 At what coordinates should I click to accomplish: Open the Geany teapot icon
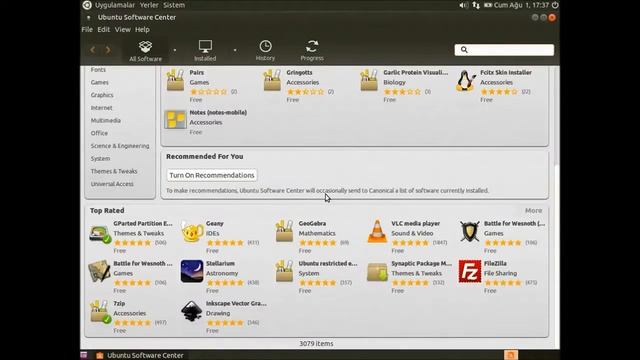click(192, 232)
